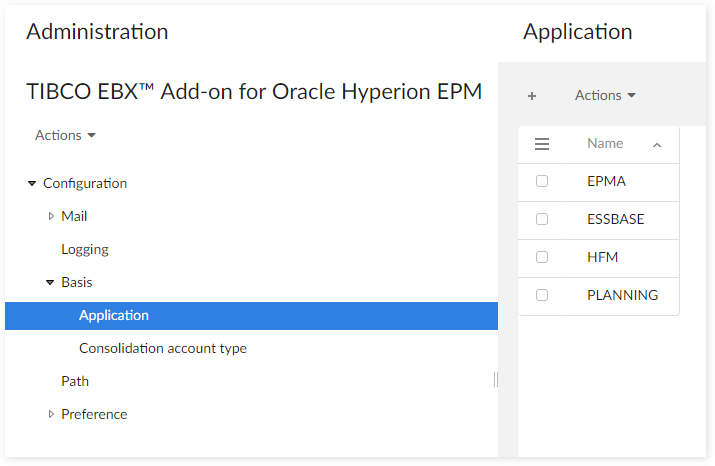The image size is (715, 466).
Task: Click the plus icon to add application
Action: point(532,96)
